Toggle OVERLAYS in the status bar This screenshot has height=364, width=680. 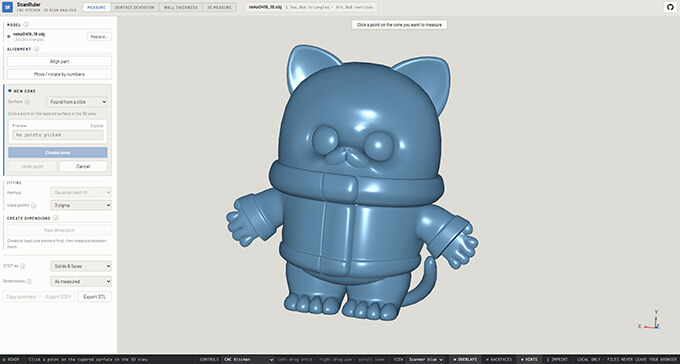coord(464,360)
